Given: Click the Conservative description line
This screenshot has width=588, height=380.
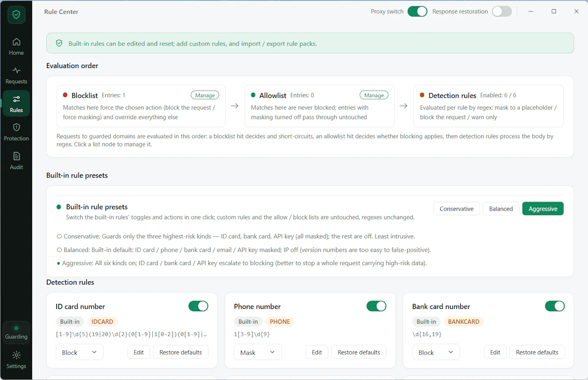Looking at the screenshot, I should coord(236,236).
